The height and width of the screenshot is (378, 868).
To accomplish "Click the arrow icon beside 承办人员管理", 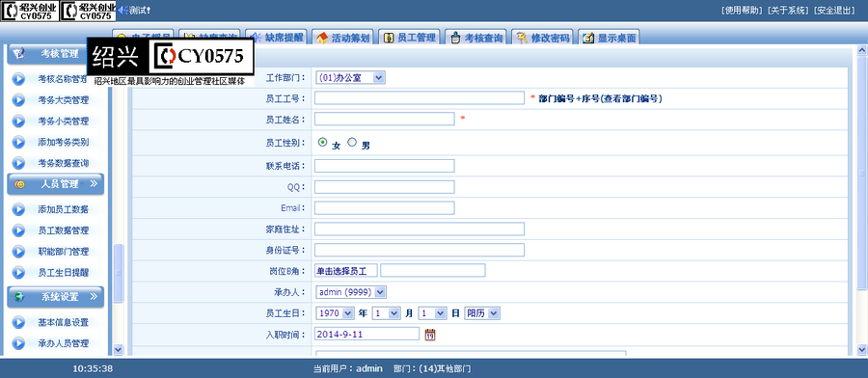I will [19, 343].
